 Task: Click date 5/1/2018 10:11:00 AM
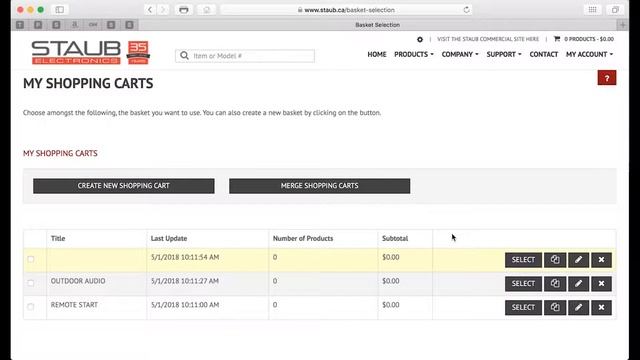pyautogui.click(x=185, y=304)
